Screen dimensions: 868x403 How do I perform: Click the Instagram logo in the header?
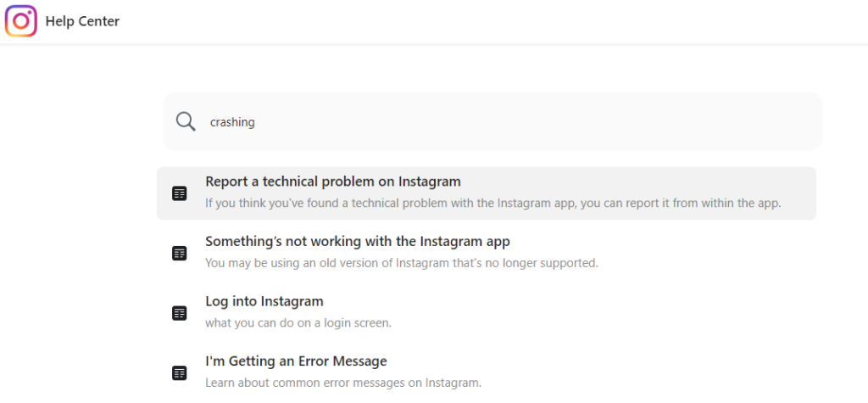coord(21,21)
